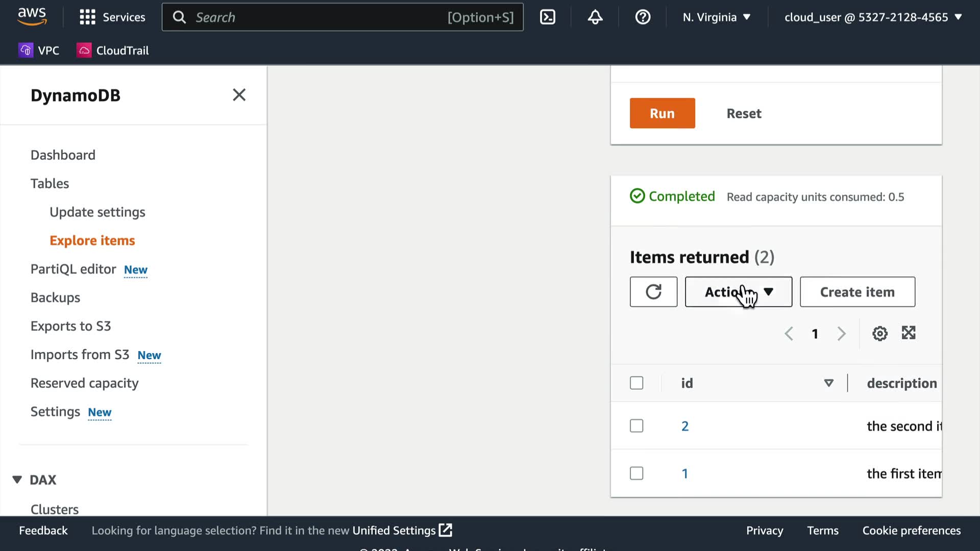The image size is (980, 551).
Task: Refresh the returned items list
Action: (x=653, y=292)
